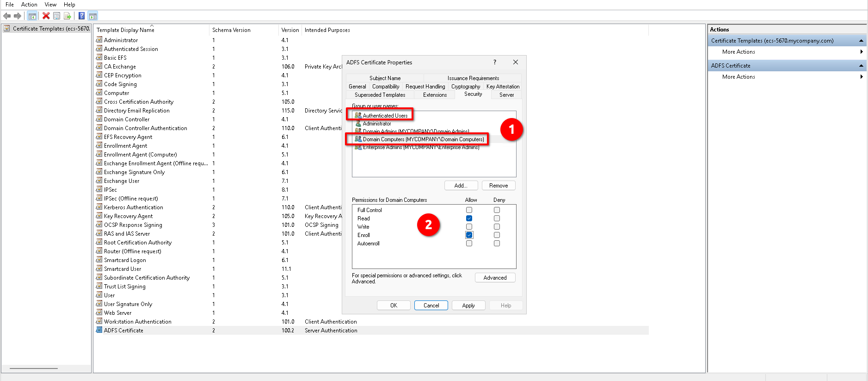Check Allow for Full Control permission
This screenshot has height=381, width=868.
(x=469, y=210)
